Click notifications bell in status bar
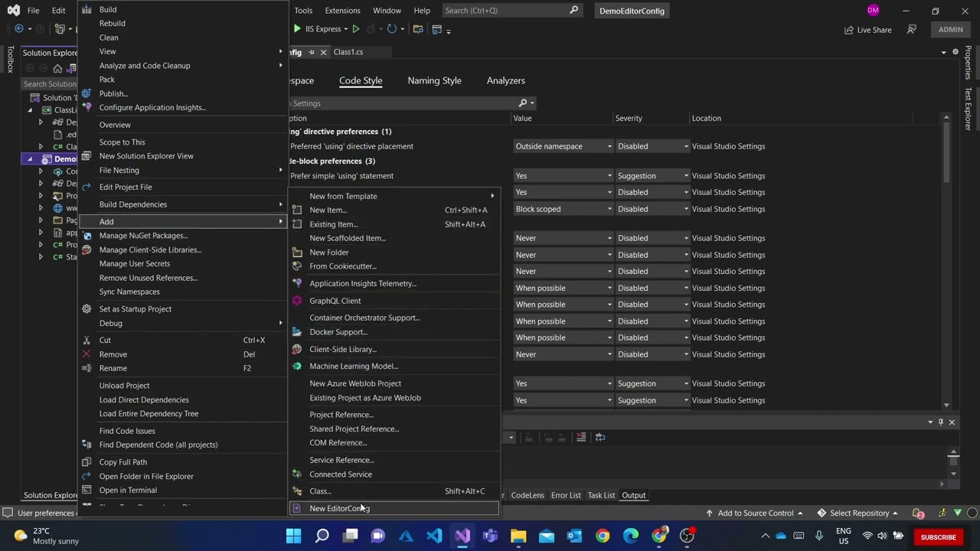Image resolution: width=980 pixels, height=551 pixels. click(x=920, y=514)
